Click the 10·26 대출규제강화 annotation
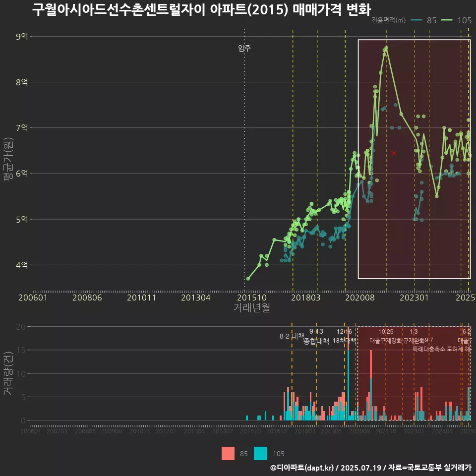The height and width of the screenshot is (476, 476). (x=386, y=336)
